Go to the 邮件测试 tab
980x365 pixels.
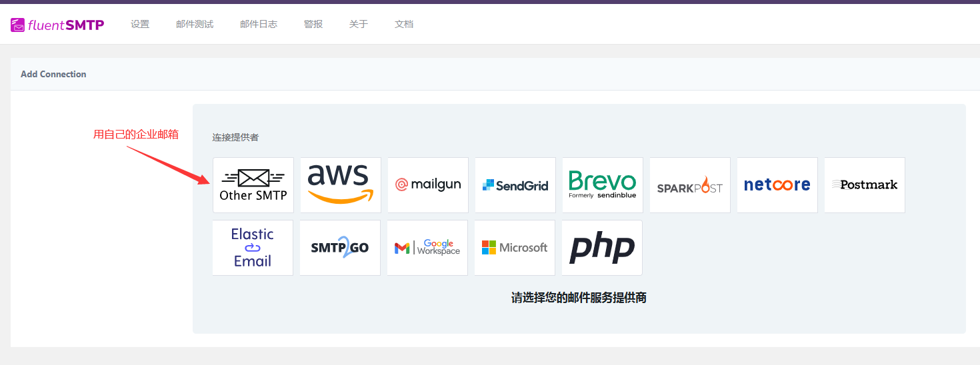coord(195,24)
